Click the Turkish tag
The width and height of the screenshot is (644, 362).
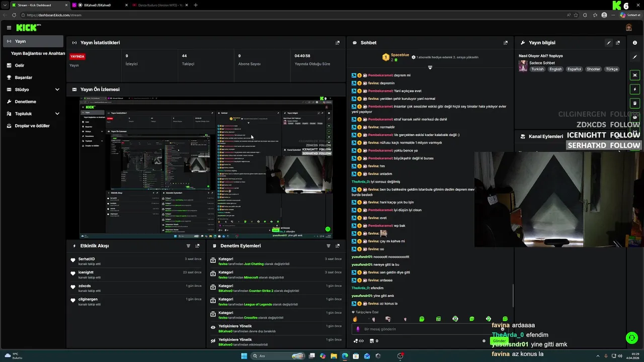[538, 69]
